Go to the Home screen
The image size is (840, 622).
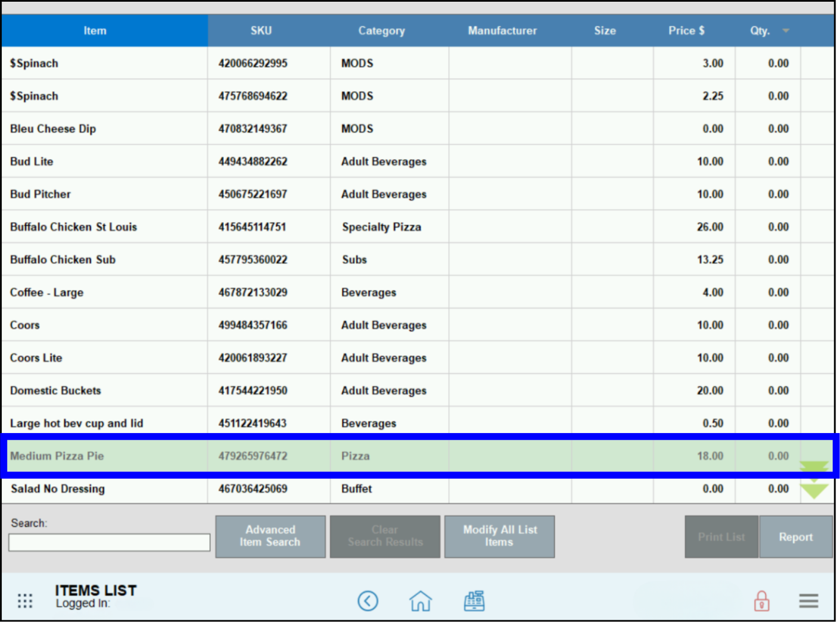421,601
